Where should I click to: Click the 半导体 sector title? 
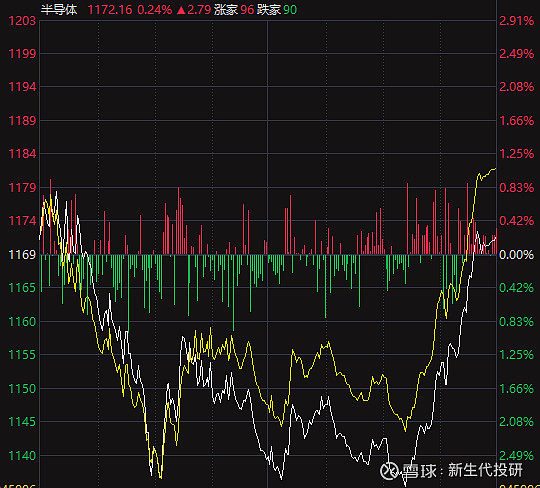click(59, 10)
